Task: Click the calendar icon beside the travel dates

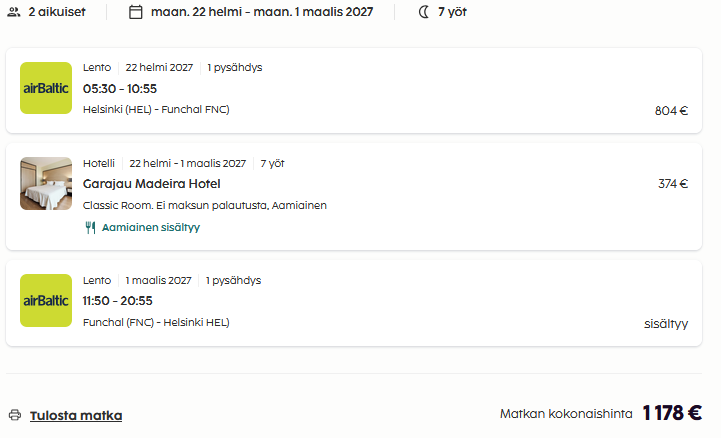Action: pos(136,12)
